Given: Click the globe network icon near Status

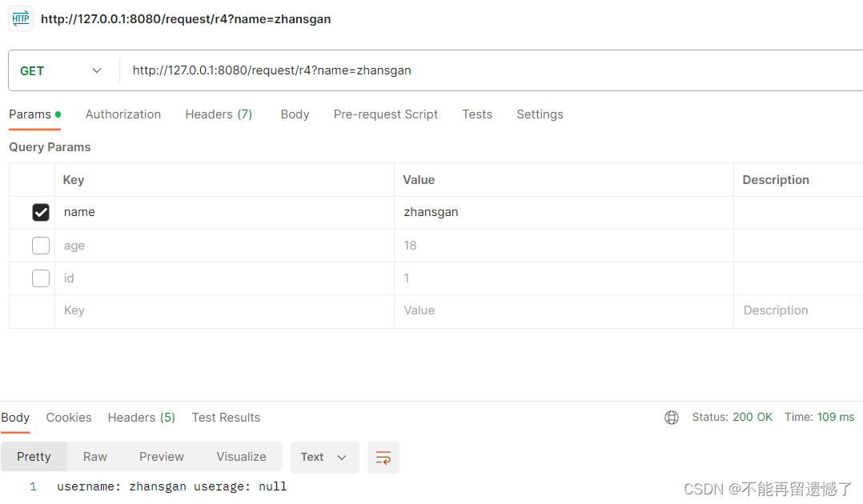Looking at the screenshot, I should coord(672,418).
